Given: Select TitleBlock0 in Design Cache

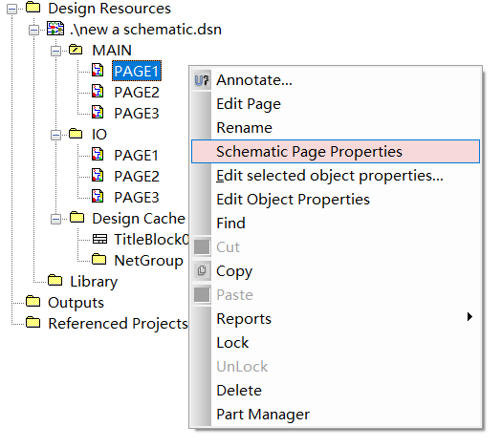Looking at the screenshot, I should (152, 240).
